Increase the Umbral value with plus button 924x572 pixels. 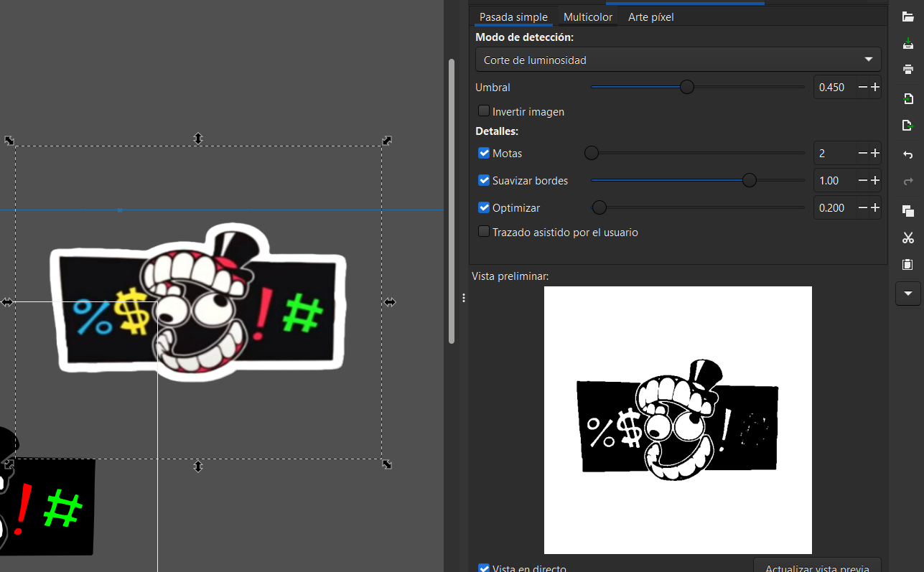tap(874, 87)
